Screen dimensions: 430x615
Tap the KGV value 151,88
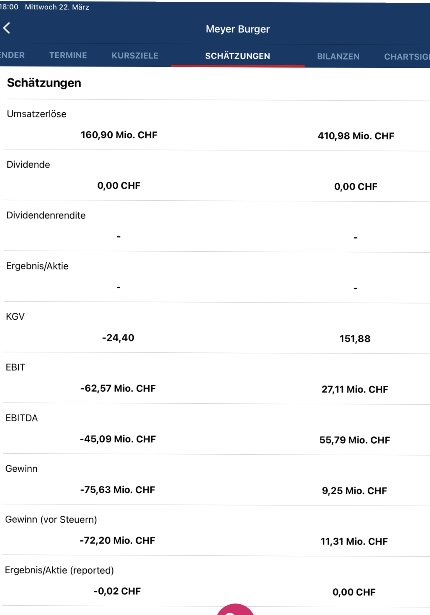[355, 338]
